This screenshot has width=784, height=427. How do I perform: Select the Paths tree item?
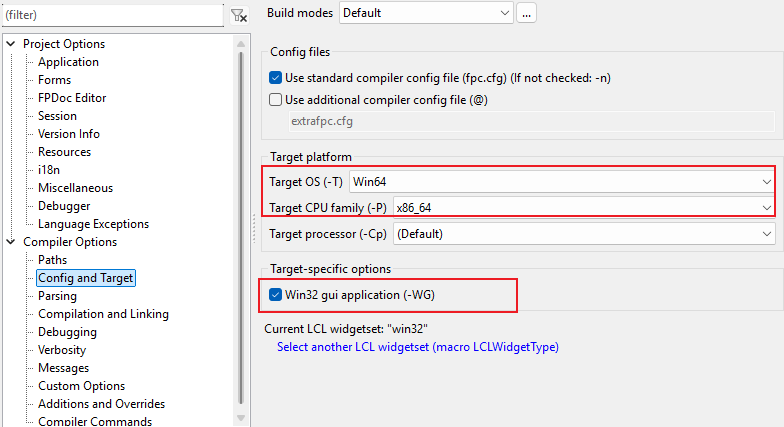(52, 260)
